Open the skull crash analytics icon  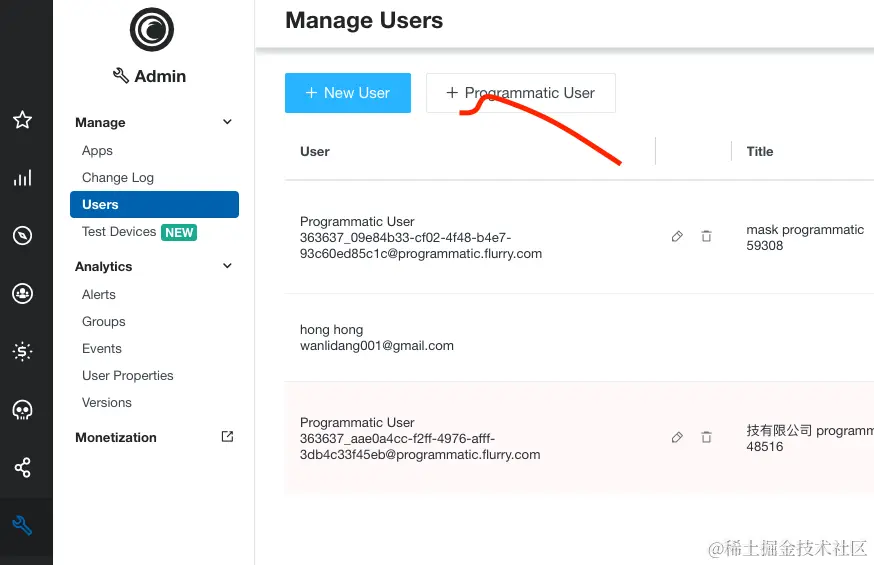pyautogui.click(x=22, y=410)
